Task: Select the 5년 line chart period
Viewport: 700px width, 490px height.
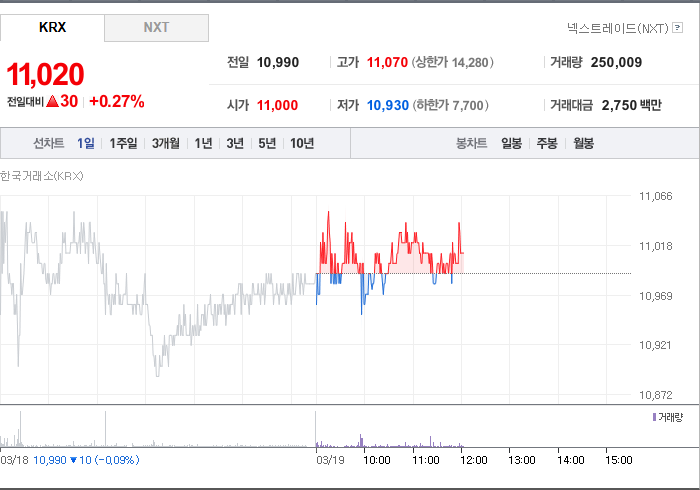Action: point(267,143)
